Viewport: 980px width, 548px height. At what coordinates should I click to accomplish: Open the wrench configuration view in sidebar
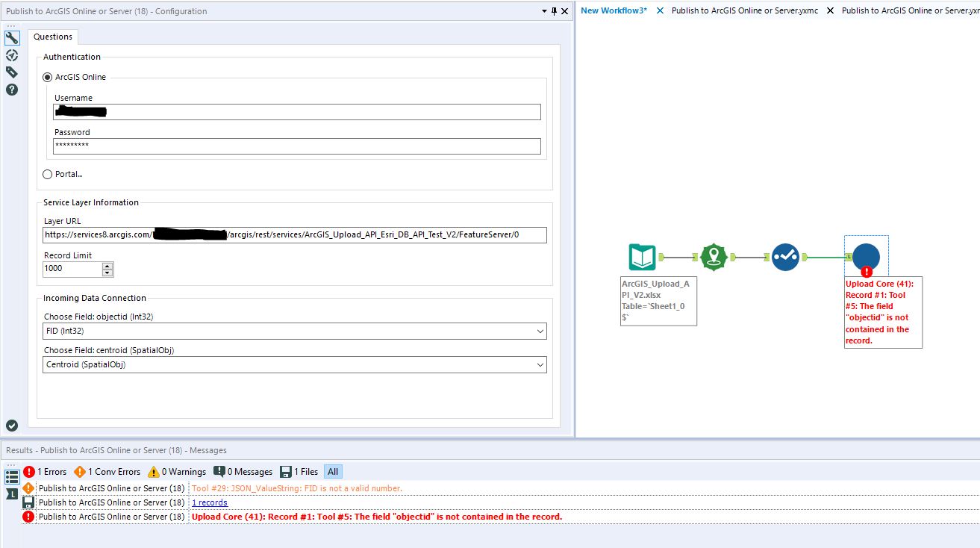(12, 38)
